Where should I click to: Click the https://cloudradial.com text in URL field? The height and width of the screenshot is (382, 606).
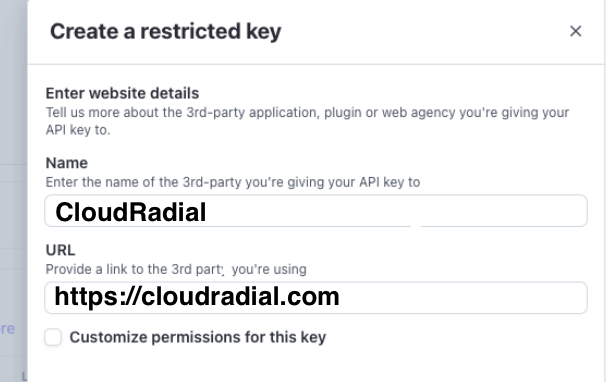point(197,297)
